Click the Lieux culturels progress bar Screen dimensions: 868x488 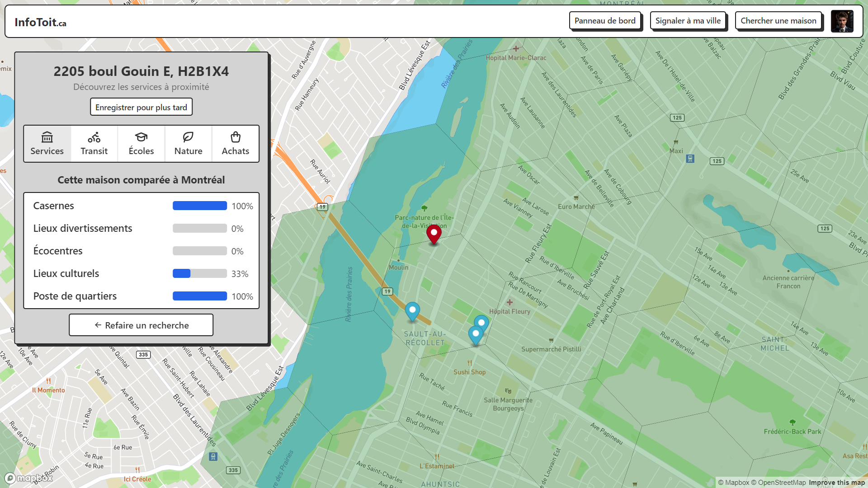pos(199,273)
